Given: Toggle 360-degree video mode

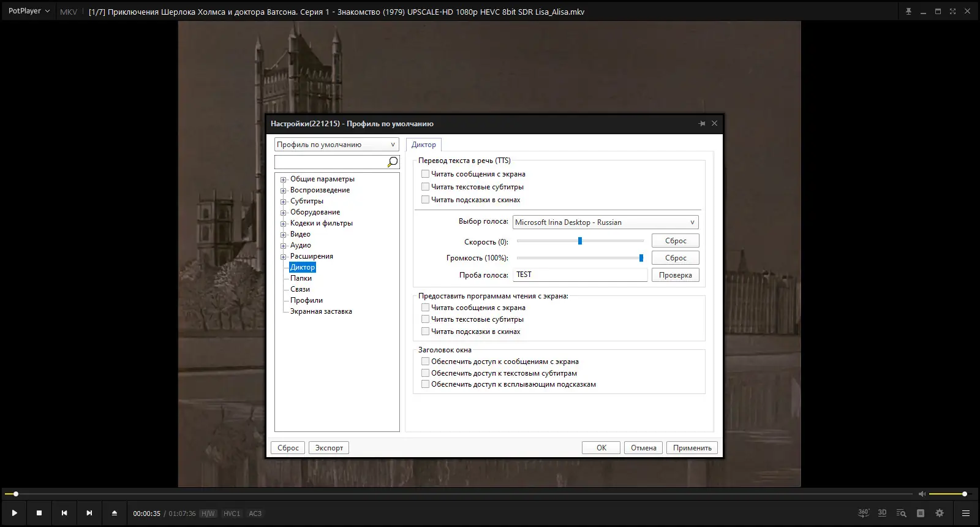Looking at the screenshot, I should tap(864, 513).
